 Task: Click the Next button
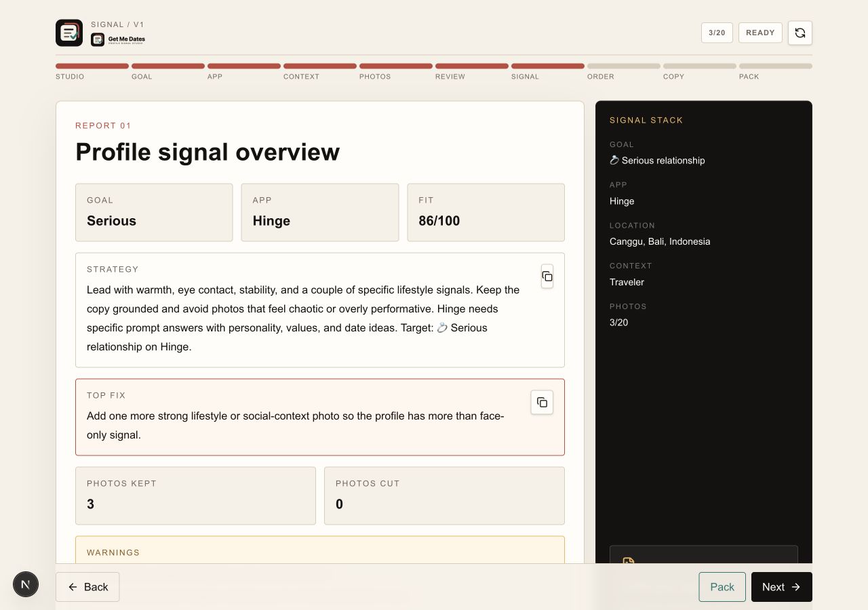click(782, 587)
